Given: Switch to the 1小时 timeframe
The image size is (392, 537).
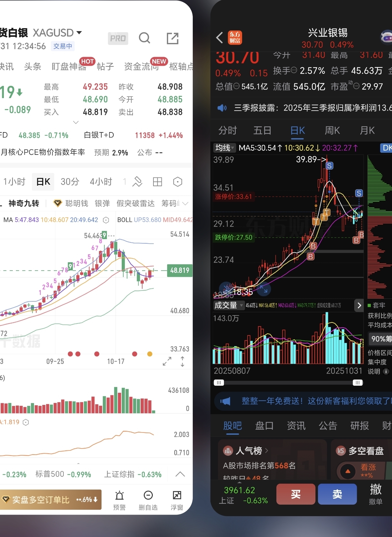Looking at the screenshot, I should pyautogui.click(x=14, y=182).
